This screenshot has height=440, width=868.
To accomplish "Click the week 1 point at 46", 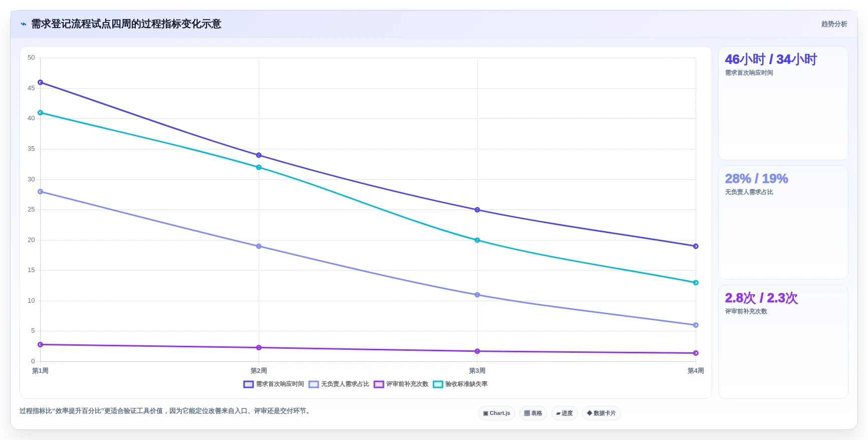I will click(41, 82).
